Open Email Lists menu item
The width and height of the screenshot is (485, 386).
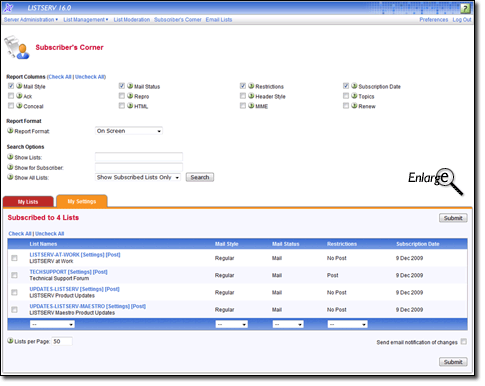(219, 20)
